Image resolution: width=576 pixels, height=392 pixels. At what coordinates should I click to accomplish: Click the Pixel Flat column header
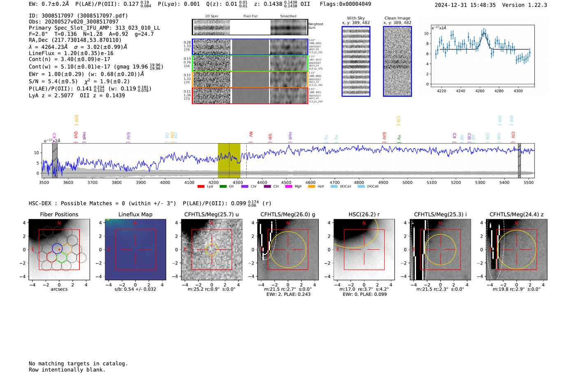(250, 16)
